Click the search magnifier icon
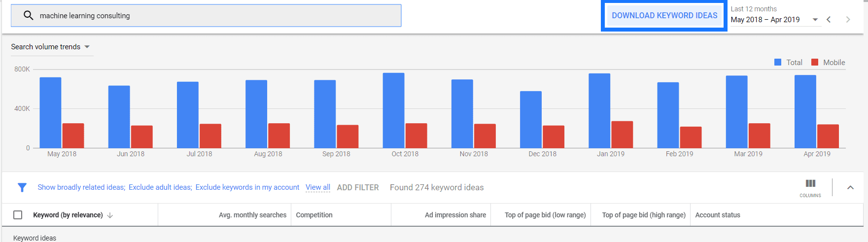868x242 pixels. [x=29, y=16]
